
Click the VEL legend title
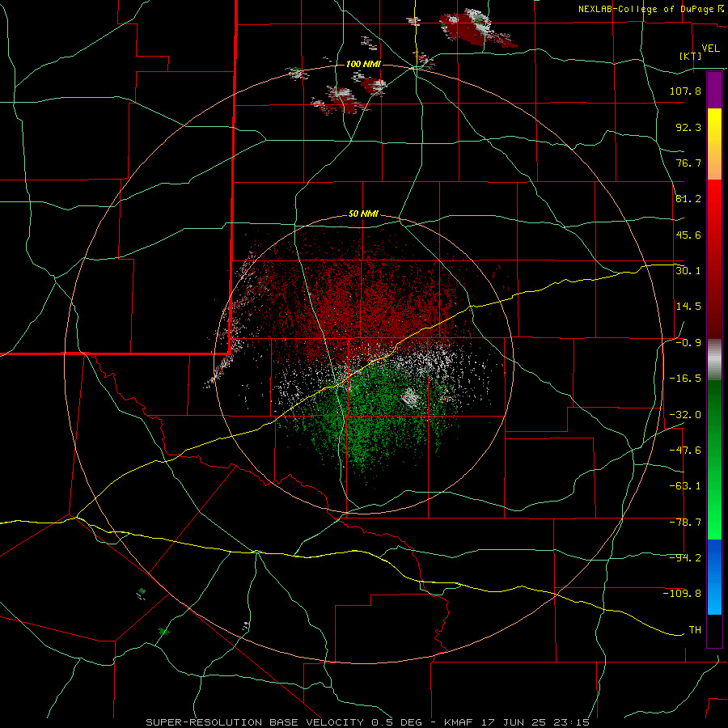pyautogui.click(x=710, y=49)
